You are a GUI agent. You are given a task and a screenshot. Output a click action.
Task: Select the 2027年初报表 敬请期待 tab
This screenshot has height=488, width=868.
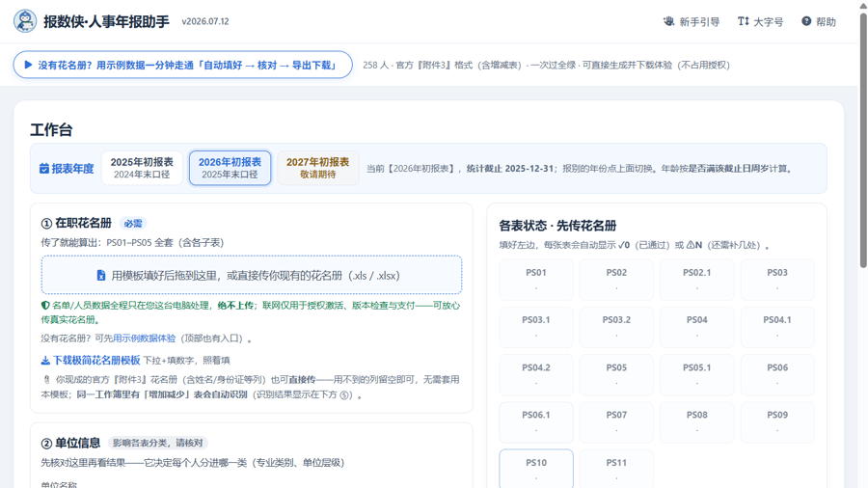(317, 168)
